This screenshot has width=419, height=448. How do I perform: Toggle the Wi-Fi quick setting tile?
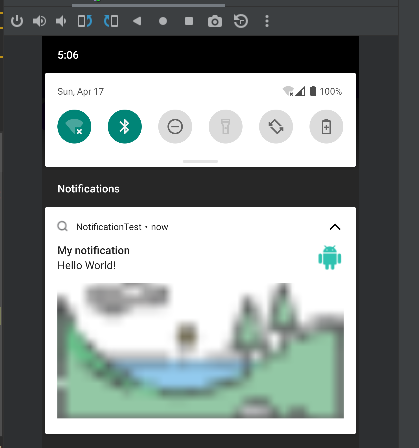tap(74, 127)
